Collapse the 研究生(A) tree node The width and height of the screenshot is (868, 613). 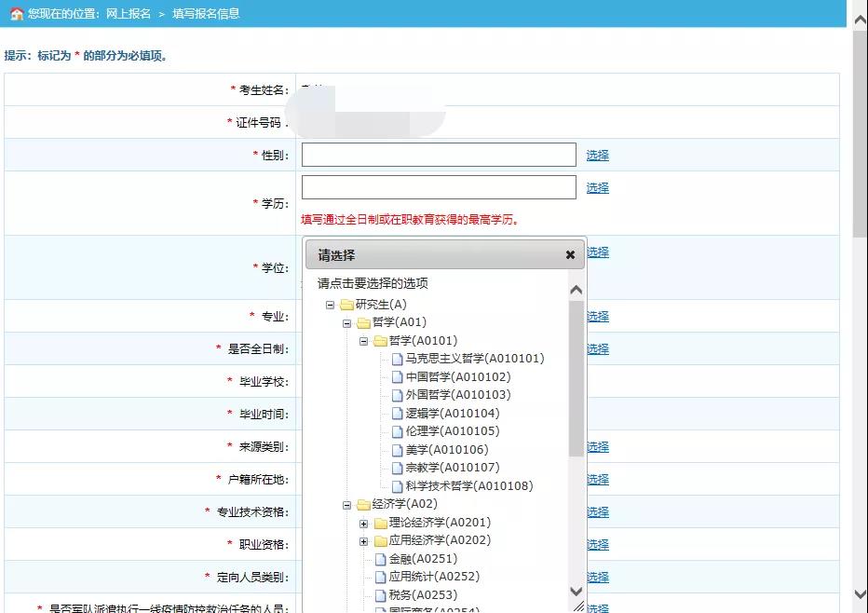coord(330,305)
